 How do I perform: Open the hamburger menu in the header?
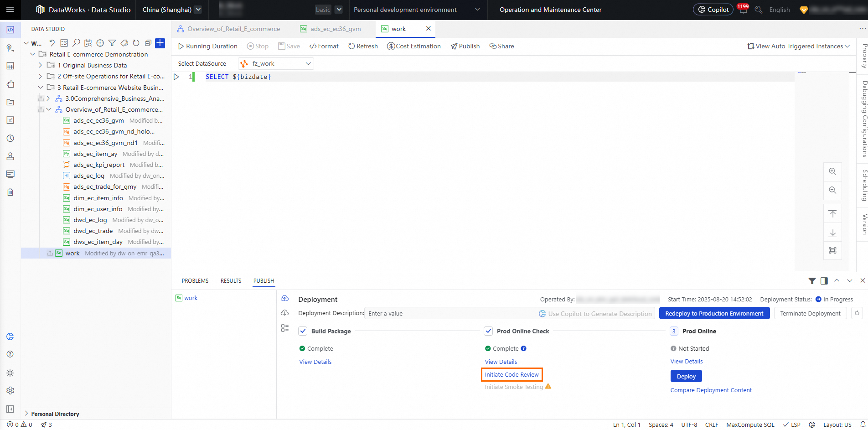(x=10, y=10)
